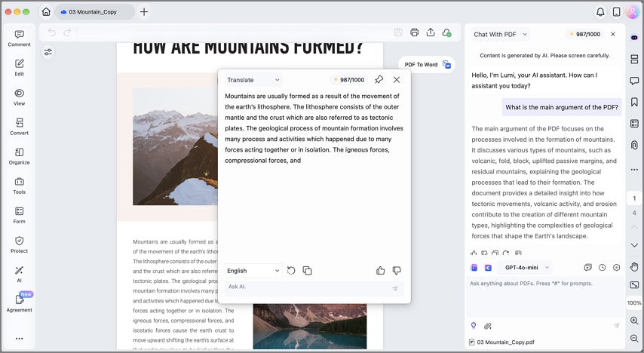Open the Tools section in sidebar

[20, 186]
